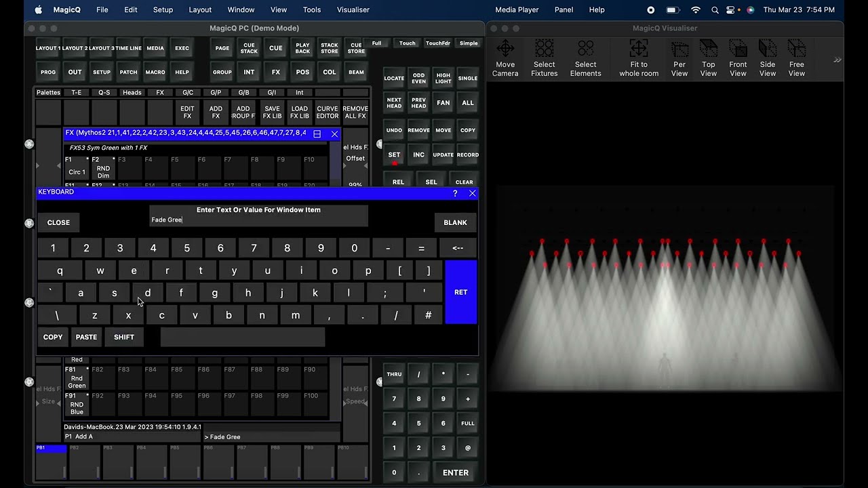This screenshot has width=868, height=488.
Task: Close the Keyboard window with X
Action: point(473,193)
